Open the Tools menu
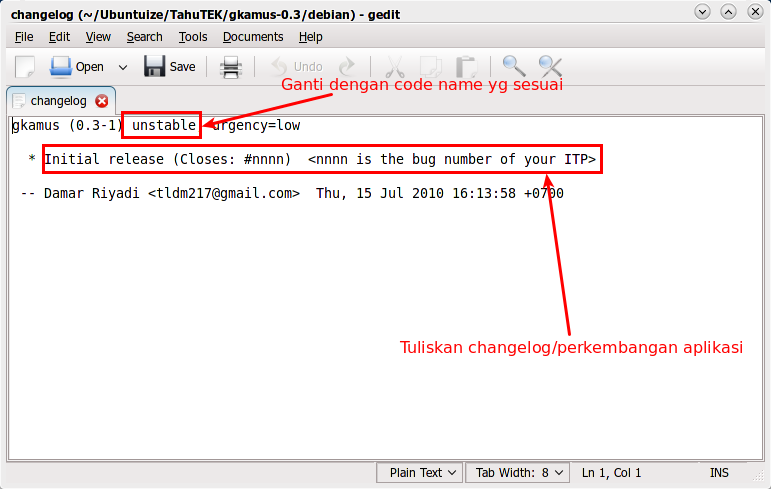 tap(193, 37)
